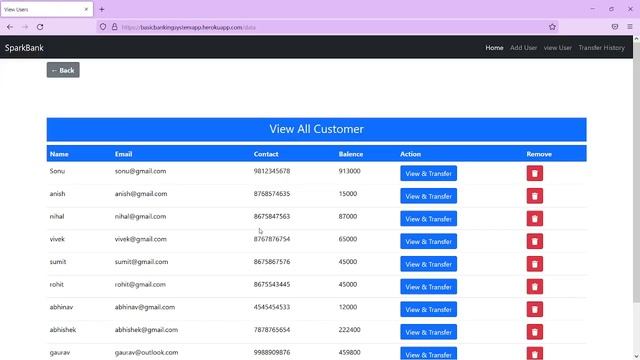This screenshot has width=640, height=360.
Task: Delete the anish customer row
Action: [x=535, y=196]
